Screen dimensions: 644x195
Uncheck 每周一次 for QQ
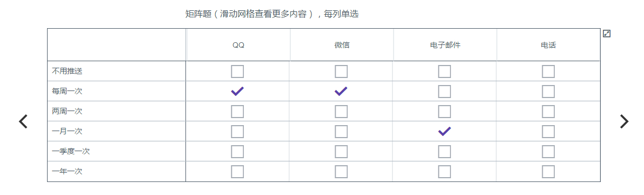point(237,92)
